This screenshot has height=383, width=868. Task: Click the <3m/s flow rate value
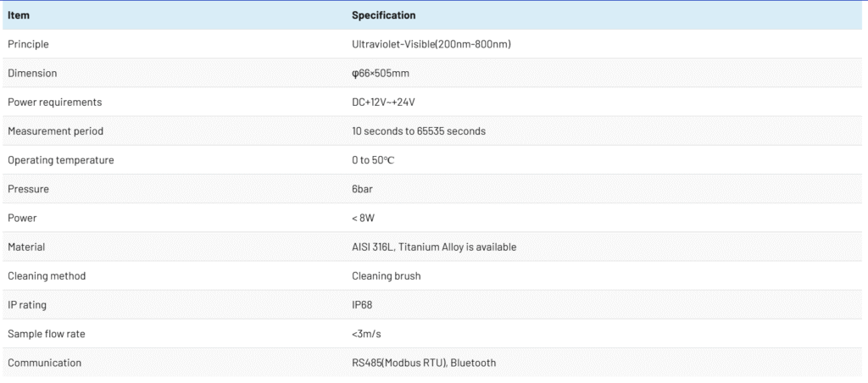pos(366,334)
